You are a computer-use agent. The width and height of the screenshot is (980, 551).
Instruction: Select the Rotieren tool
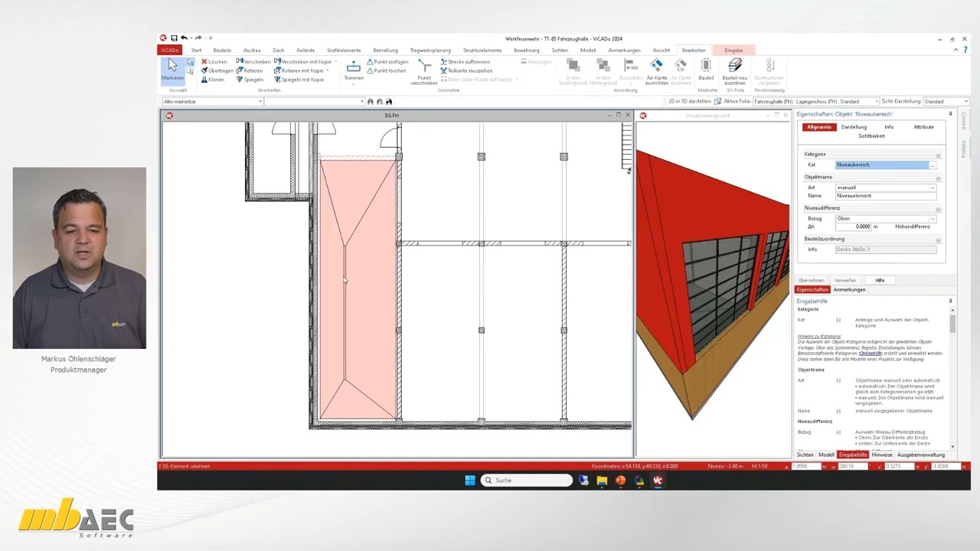point(250,70)
